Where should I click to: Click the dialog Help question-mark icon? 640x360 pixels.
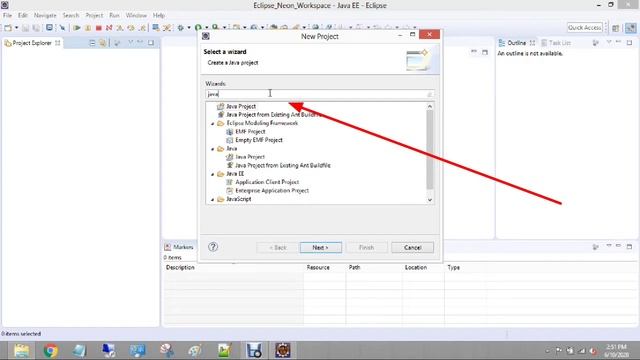213,247
